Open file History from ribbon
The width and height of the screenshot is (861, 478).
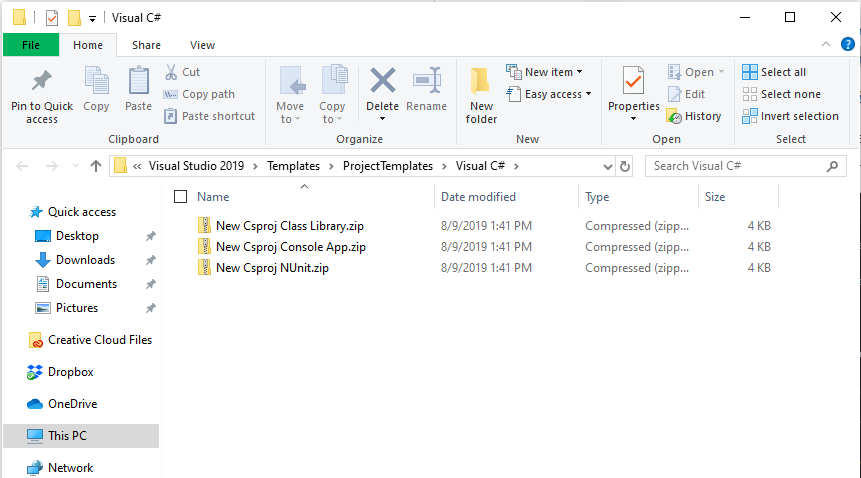coord(694,116)
